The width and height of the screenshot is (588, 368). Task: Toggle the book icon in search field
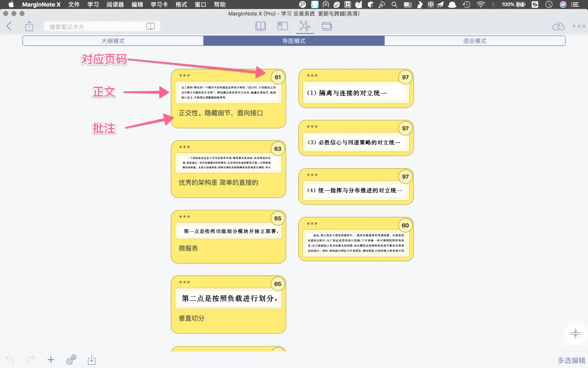(151, 27)
